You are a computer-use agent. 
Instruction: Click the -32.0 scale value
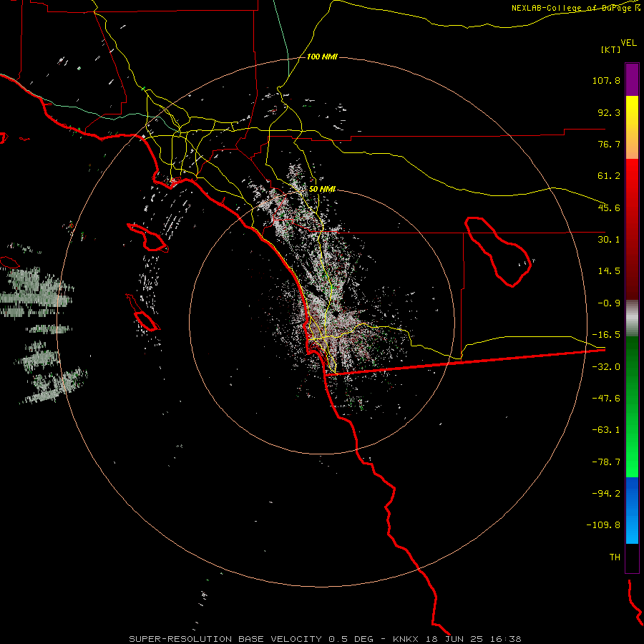(x=606, y=367)
